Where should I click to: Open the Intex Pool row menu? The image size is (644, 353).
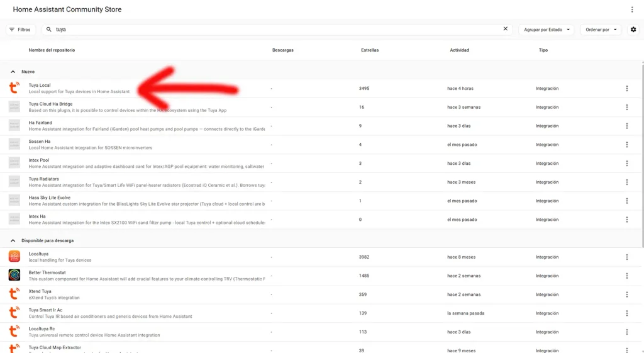click(627, 163)
